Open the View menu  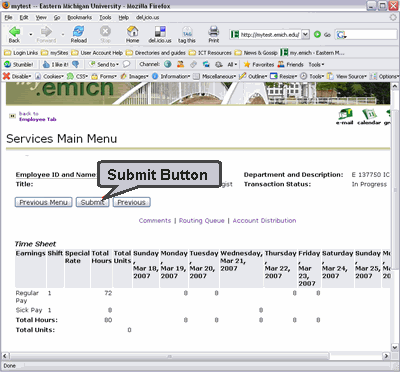(41, 17)
